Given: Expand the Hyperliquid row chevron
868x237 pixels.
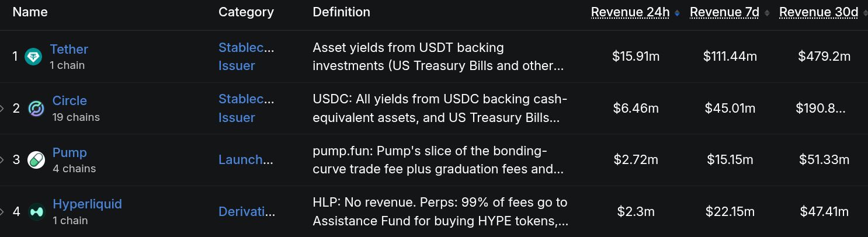Looking at the screenshot, I should 2,212.
